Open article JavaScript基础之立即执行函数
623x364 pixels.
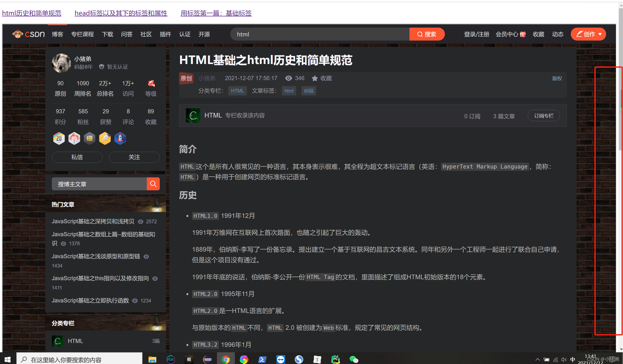[x=90, y=300]
